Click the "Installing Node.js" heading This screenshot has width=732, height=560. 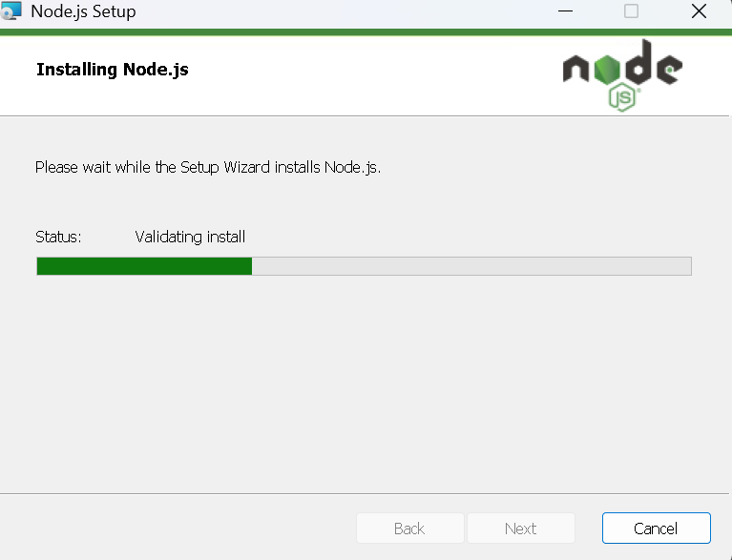pos(113,70)
